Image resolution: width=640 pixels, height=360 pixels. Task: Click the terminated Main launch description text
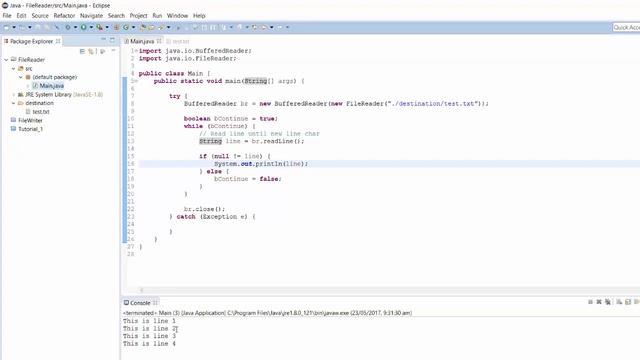[x=268, y=313]
